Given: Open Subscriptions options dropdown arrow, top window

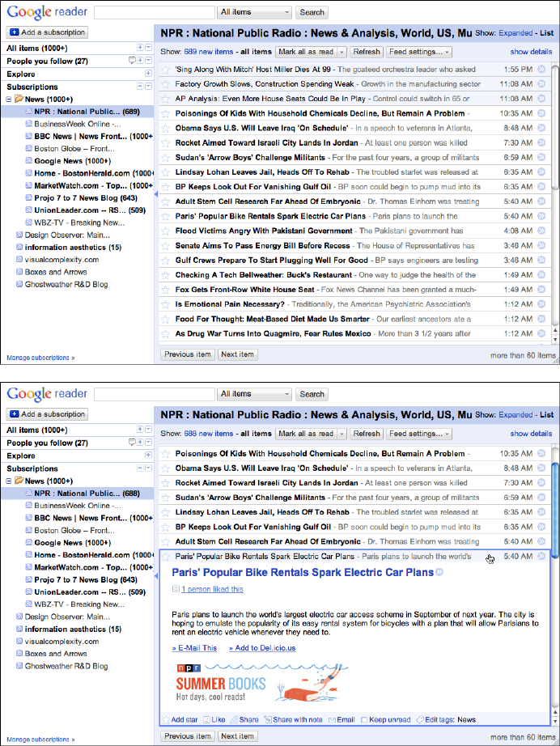Looking at the screenshot, I should [148, 87].
